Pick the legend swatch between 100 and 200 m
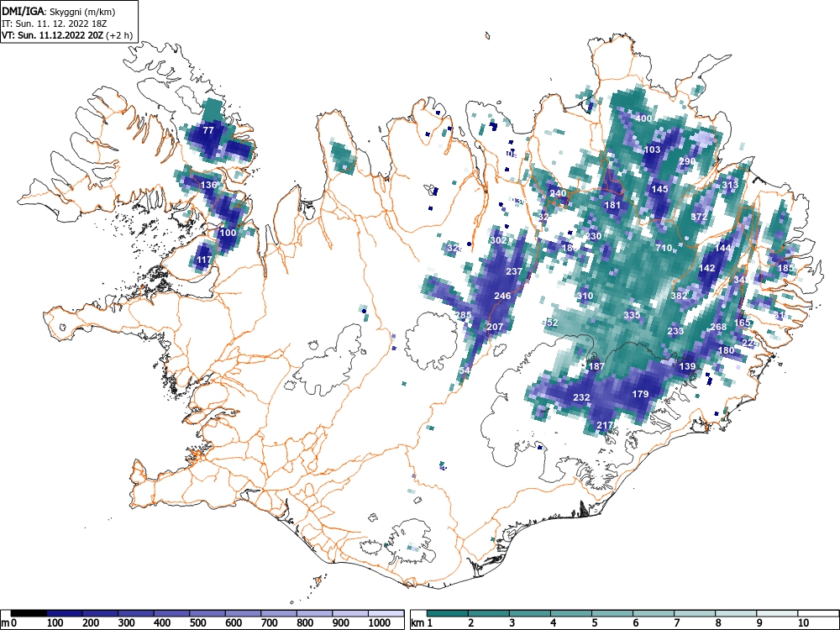The height and width of the screenshot is (630, 840). click(65, 613)
